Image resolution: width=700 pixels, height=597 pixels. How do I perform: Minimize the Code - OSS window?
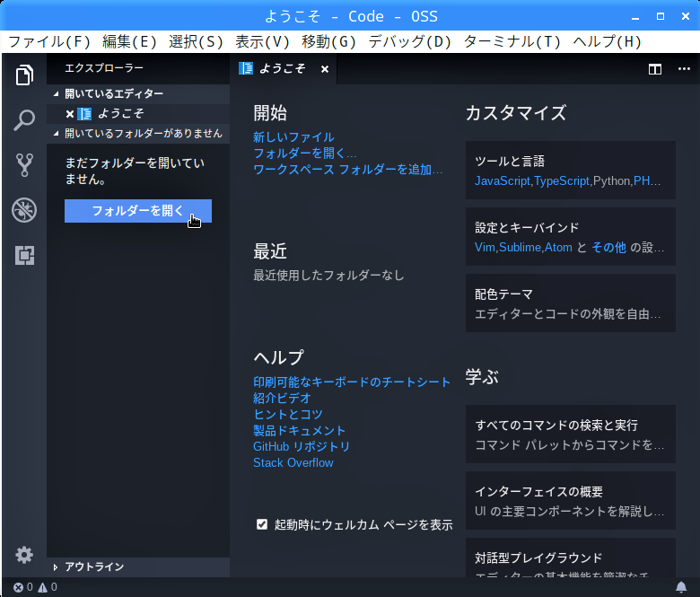click(635, 17)
